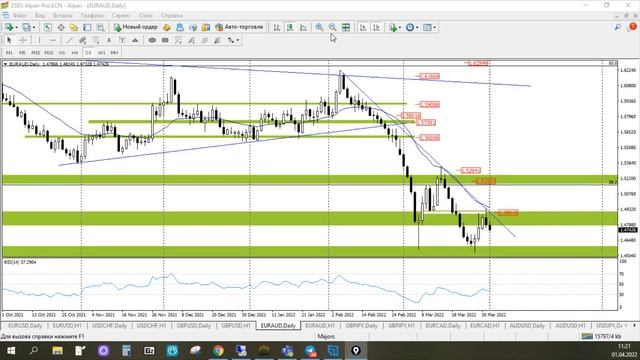Switch to EURAUD,H1 chart tab
640x360 pixels.
(x=320, y=326)
